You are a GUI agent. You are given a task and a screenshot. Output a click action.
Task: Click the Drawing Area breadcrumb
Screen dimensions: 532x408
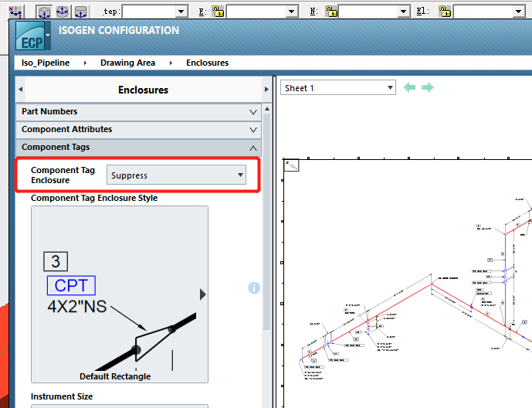(127, 63)
